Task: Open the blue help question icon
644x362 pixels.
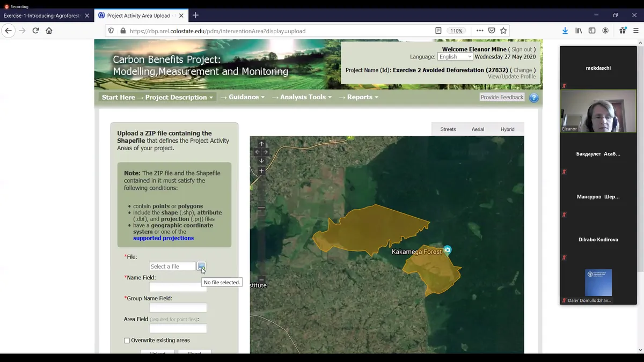Action: (x=533, y=98)
